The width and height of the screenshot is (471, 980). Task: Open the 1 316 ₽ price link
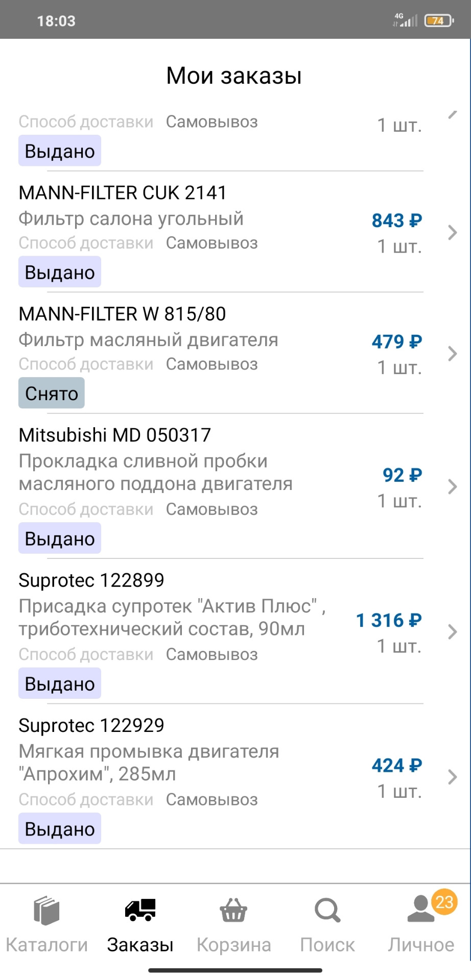(x=389, y=620)
